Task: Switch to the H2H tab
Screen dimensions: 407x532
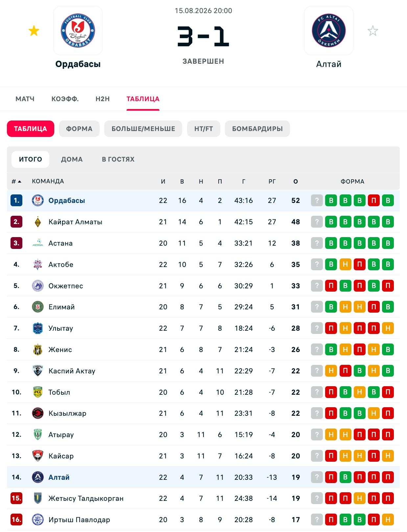Action: pos(103,99)
